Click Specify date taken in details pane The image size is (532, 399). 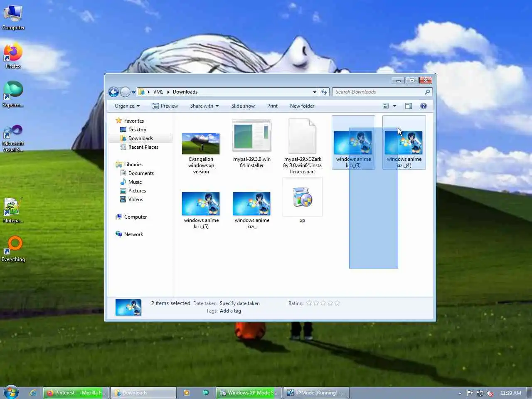(x=240, y=303)
